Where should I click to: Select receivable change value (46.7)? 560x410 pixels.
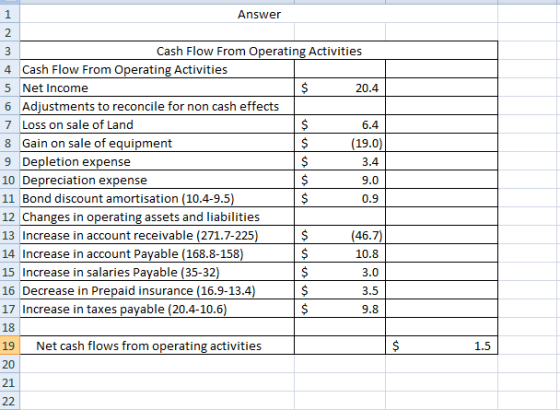click(340, 235)
